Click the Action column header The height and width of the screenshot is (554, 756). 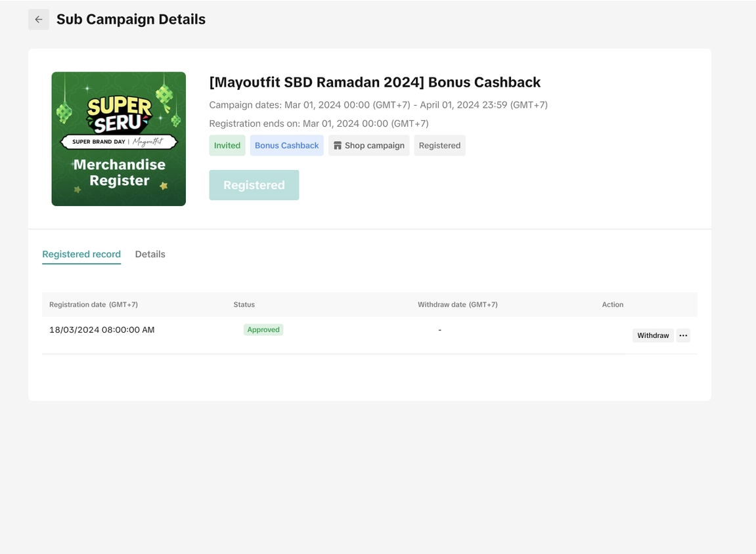point(612,305)
